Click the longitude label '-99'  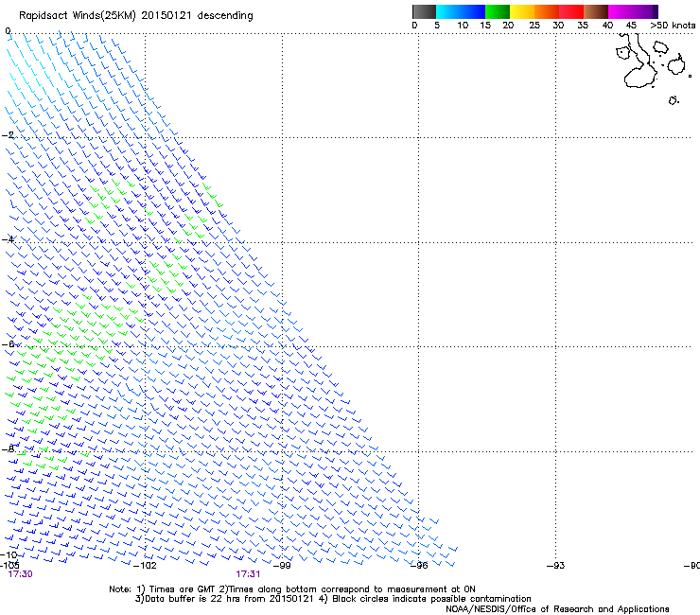tap(282, 566)
